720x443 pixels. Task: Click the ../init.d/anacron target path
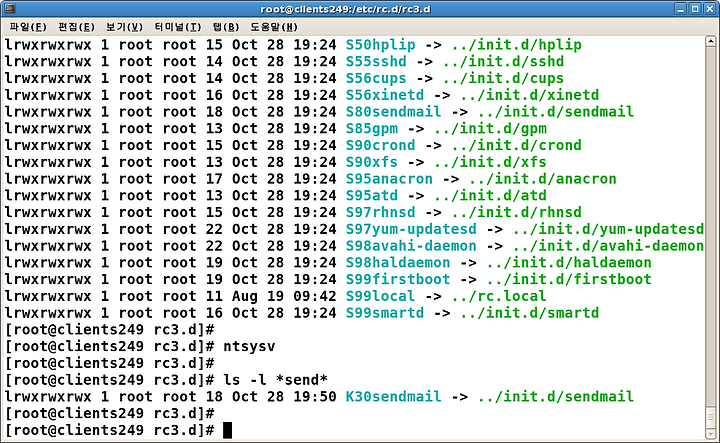point(543,179)
